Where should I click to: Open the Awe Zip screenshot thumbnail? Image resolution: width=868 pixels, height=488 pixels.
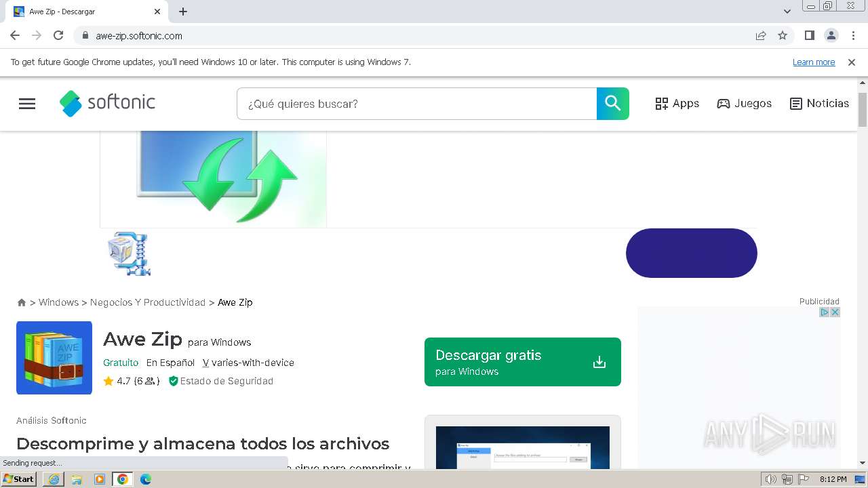click(523, 447)
